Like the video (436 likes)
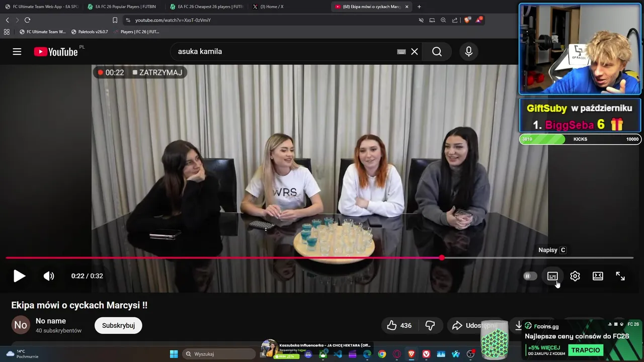 [399, 325]
